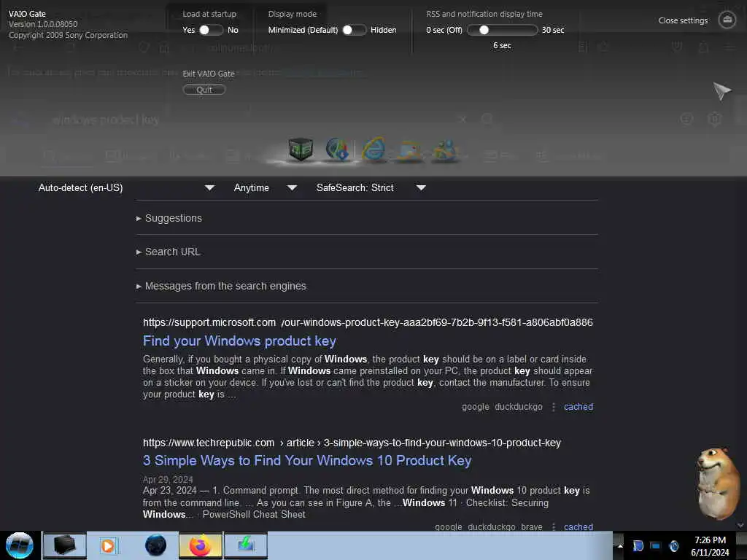Open more options dots for Microsoft result
Screen dimensions: 747x560
click(x=553, y=407)
